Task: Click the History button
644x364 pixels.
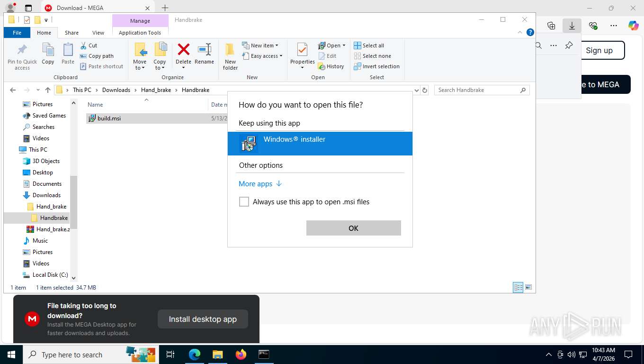Action: pyautogui.click(x=331, y=66)
